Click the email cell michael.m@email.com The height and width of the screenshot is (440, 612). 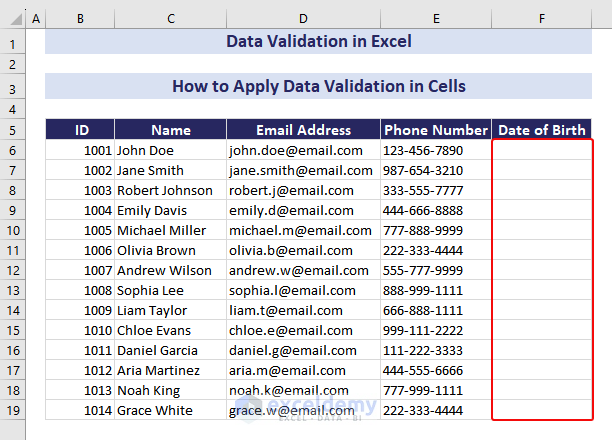coord(303,230)
